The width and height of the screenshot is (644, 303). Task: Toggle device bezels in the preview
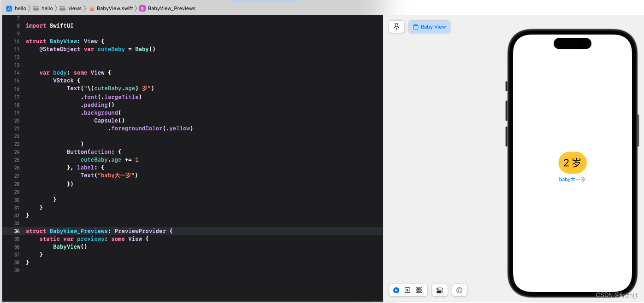pos(459,290)
